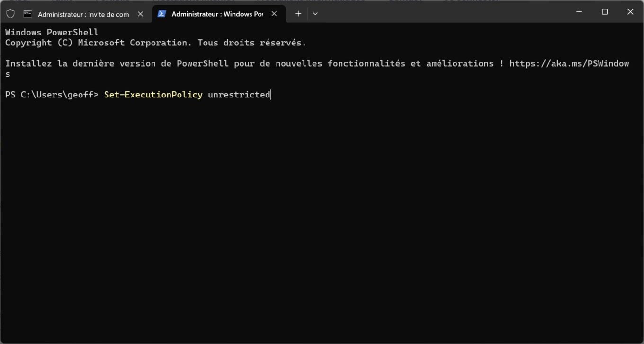Screen dimensions: 644x344
Task: Close the Terminal window
Action: (630, 12)
